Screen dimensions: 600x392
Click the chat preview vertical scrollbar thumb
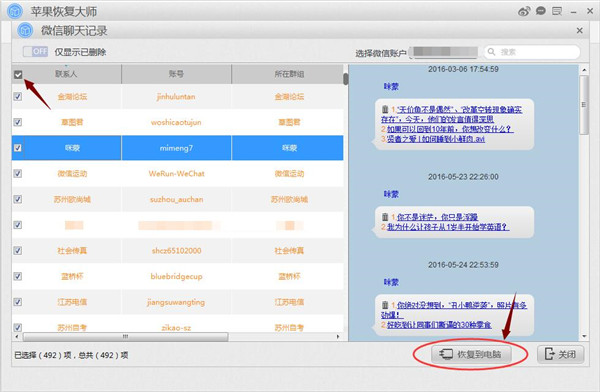[584, 105]
